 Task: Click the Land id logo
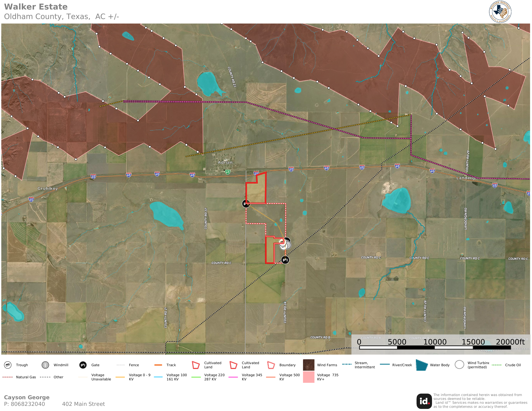424,401
